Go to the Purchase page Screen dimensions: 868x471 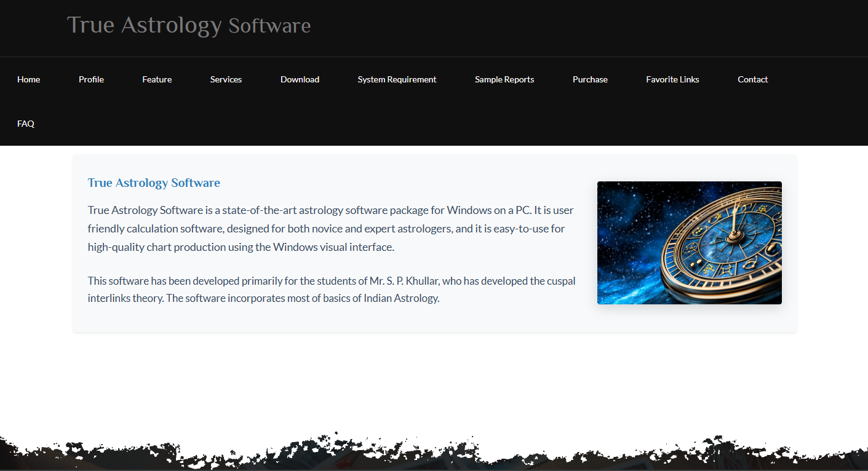pyautogui.click(x=590, y=79)
